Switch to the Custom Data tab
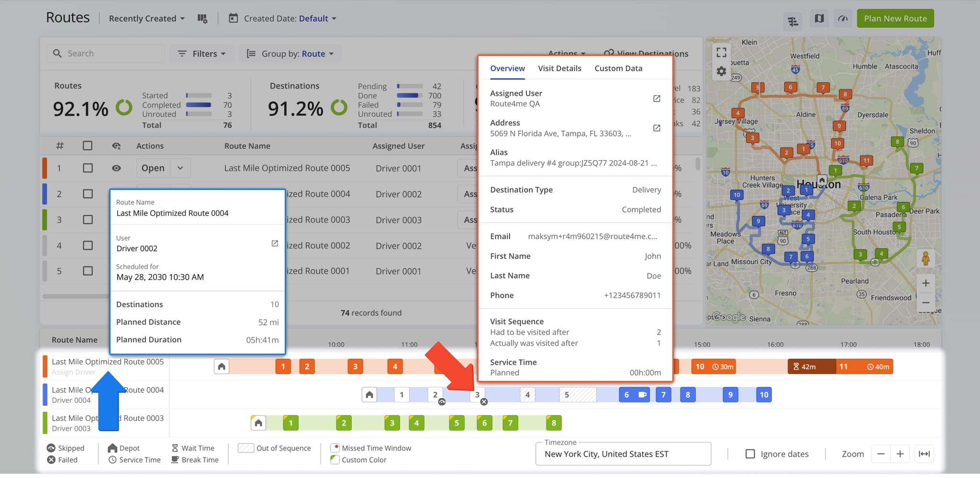 click(x=618, y=68)
